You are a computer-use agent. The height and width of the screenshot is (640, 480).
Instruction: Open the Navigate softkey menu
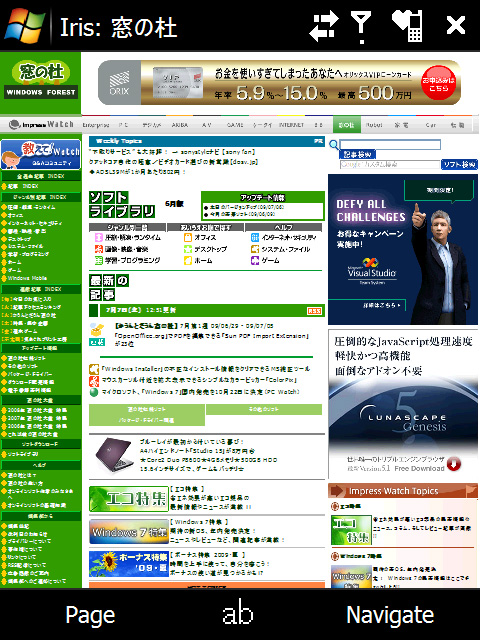390,615
